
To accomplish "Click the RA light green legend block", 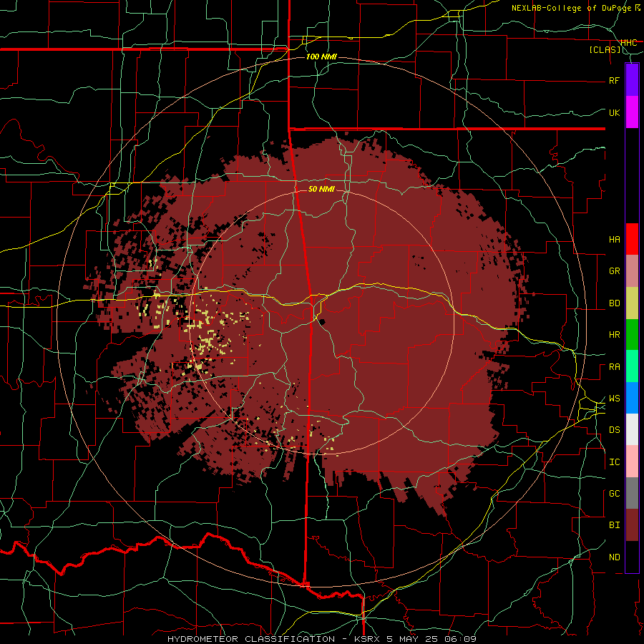I will [632, 366].
